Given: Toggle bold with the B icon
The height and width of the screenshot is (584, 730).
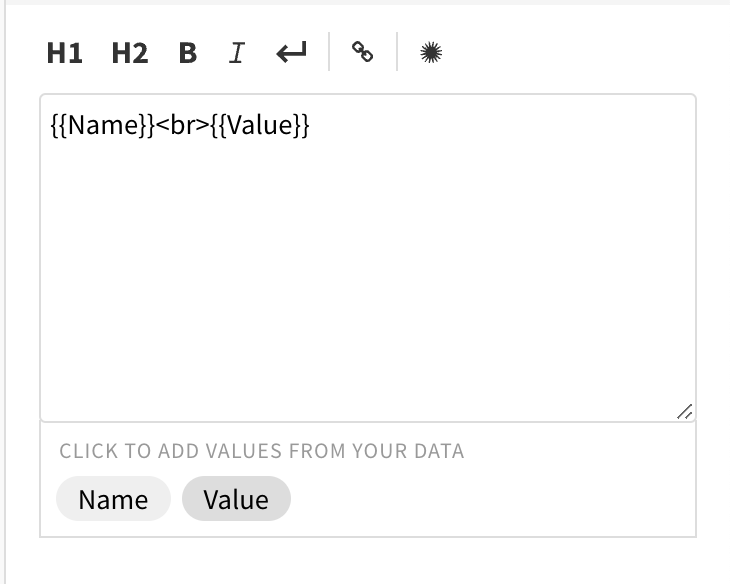Looking at the screenshot, I should (188, 53).
